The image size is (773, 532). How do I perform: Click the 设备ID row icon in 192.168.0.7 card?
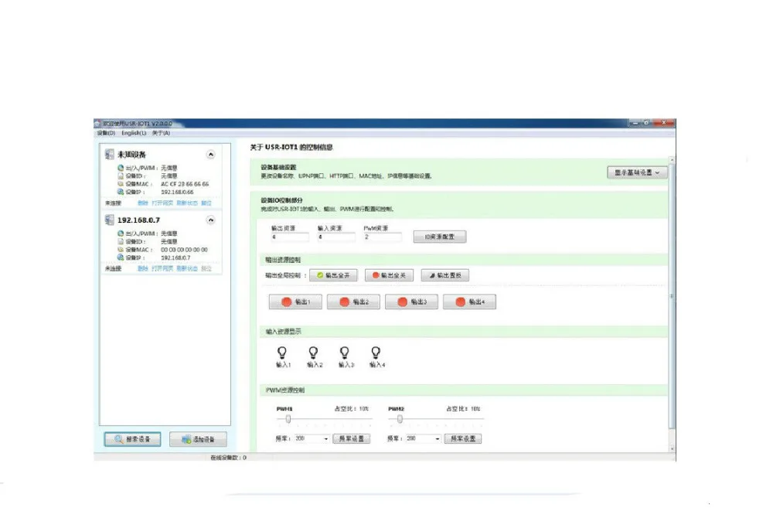click(x=121, y=241)
